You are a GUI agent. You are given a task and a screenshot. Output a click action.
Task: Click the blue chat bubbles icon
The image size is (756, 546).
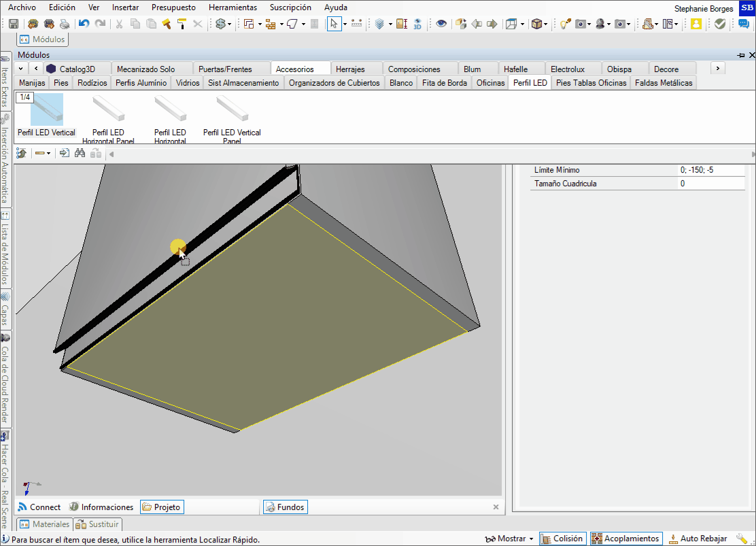click(x=744, y=24)
